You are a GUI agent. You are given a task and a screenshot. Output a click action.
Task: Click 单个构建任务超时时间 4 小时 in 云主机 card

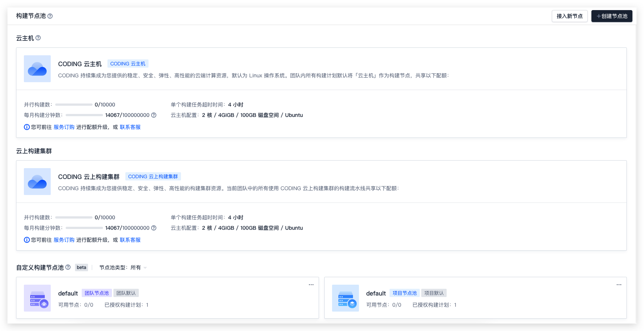click(207, 105)
